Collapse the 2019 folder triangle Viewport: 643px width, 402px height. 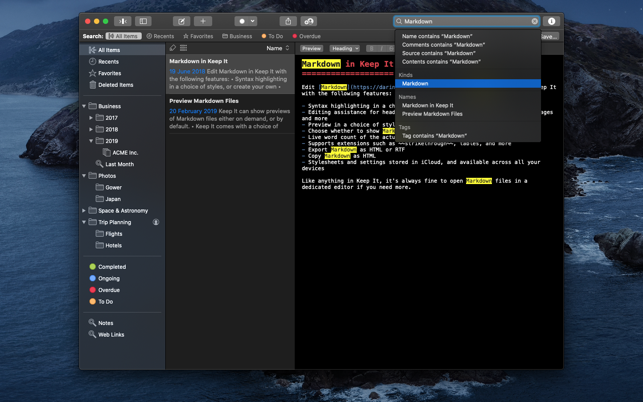point(91,141)
